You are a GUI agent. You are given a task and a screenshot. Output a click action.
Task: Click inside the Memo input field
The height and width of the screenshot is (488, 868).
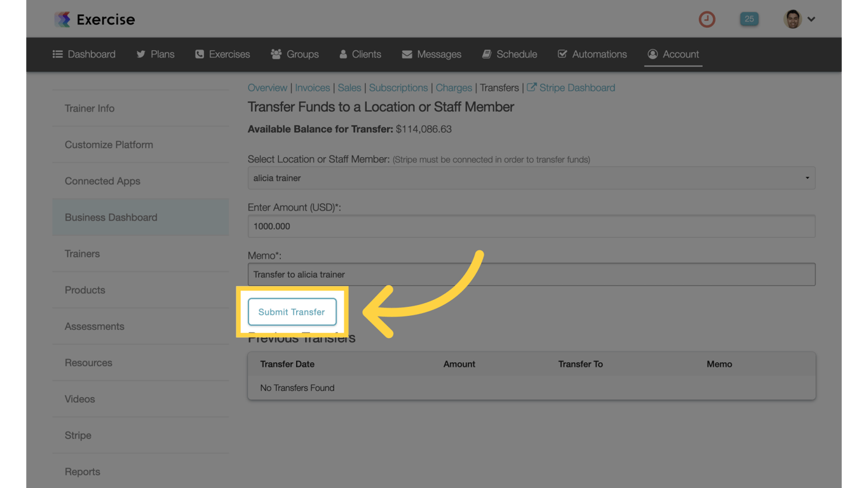[445, 274]
